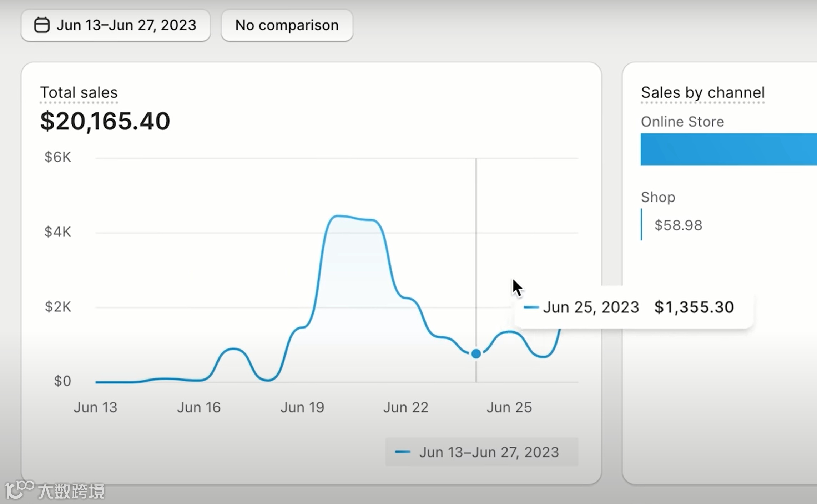Click the blue line icon in legend

pyautogui.click(x=403, y=452)
